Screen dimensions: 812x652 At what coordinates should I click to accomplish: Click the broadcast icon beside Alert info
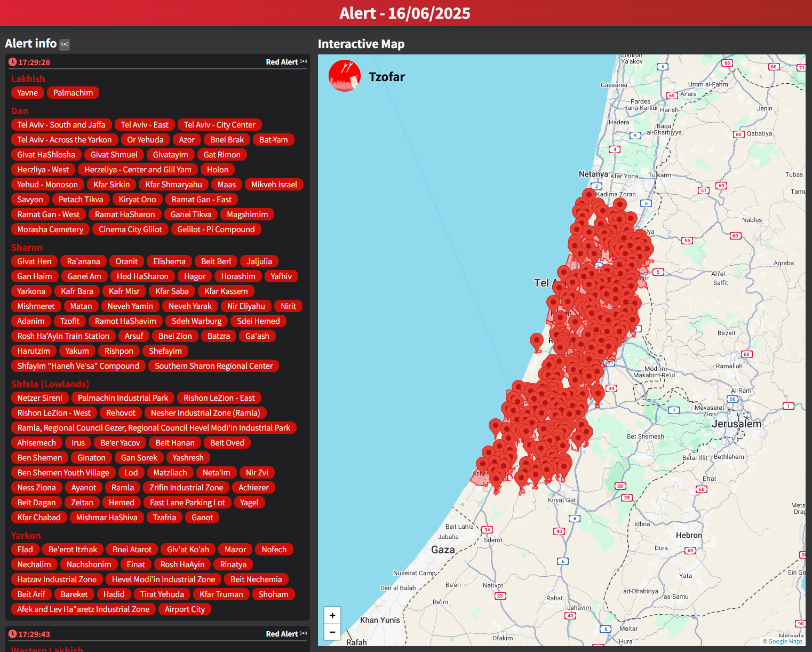pos(65,44)
